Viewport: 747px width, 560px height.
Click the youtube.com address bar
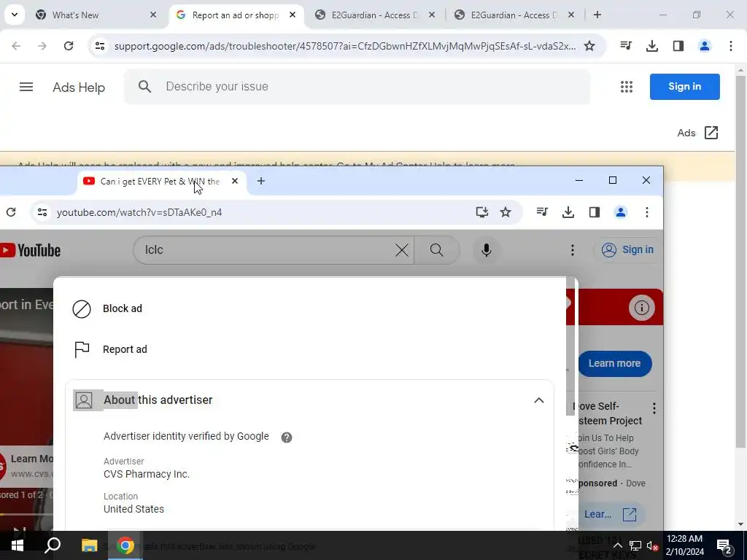262,212
